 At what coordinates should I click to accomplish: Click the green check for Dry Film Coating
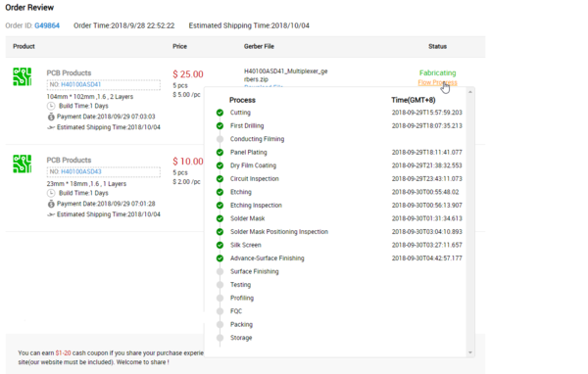pyautogui.click(x=220, y=165)
